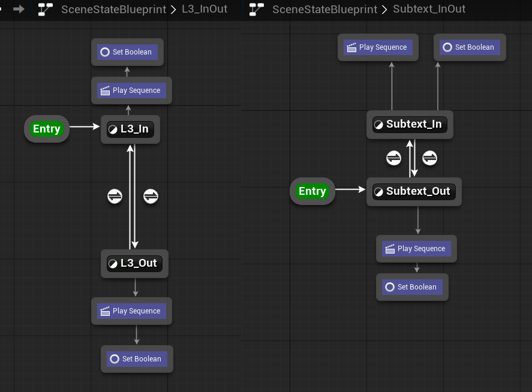Click the forward navigation arrow in the breadcrumb bar
Screen dimensions: 532x392
click(18, 9)
